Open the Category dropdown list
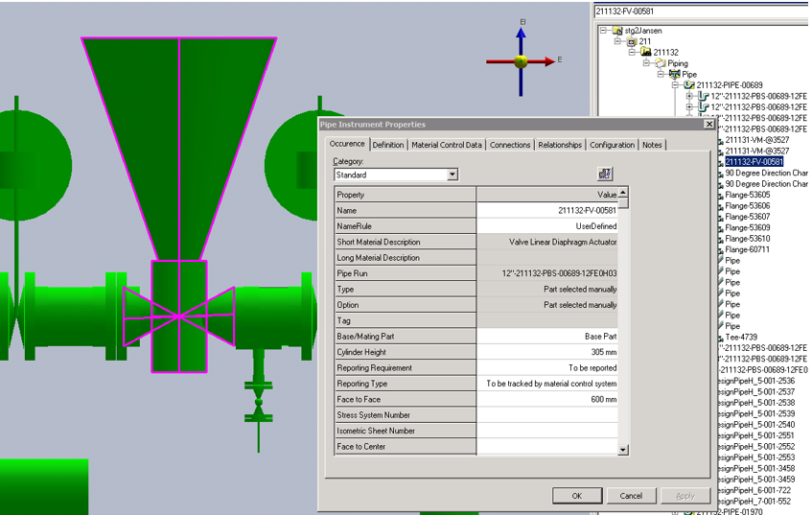This screenshot has height=515, width=812. point(452,175)
